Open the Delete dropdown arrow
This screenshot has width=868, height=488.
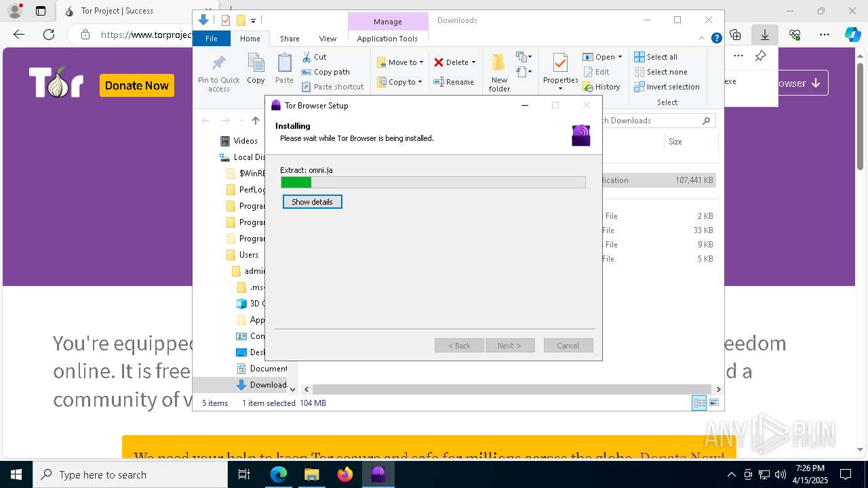click(x=473, y=62)
